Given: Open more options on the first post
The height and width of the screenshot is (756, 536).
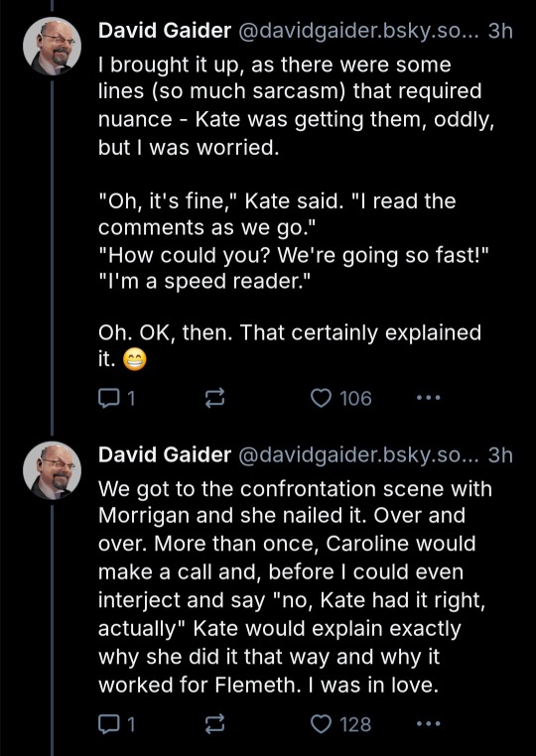Looking at the screenshot, I should (x=428, y=398).
